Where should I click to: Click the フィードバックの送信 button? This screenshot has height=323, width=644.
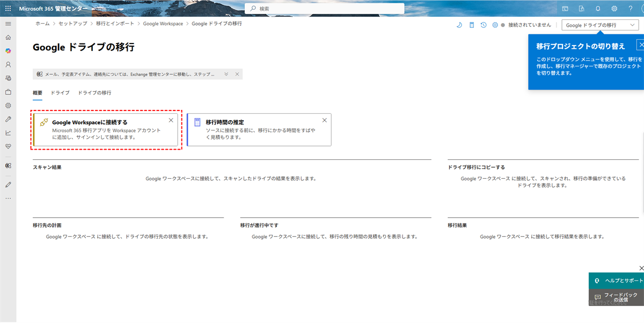coord(616,297)
